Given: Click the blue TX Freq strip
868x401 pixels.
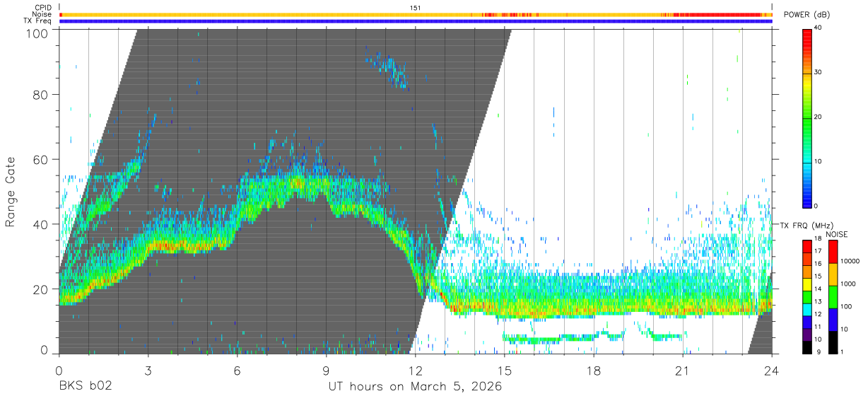Looking at the screenshot, I should click(416, 21).
